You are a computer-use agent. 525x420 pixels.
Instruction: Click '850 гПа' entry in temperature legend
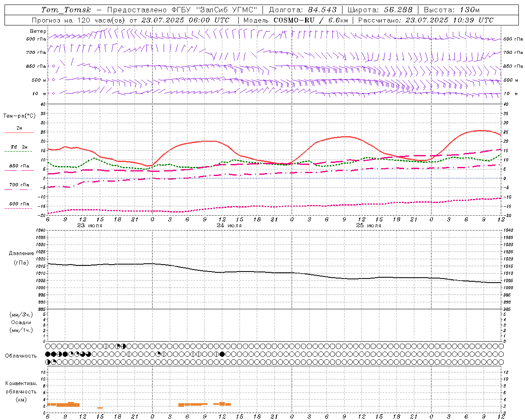click(x=19, y=166)
